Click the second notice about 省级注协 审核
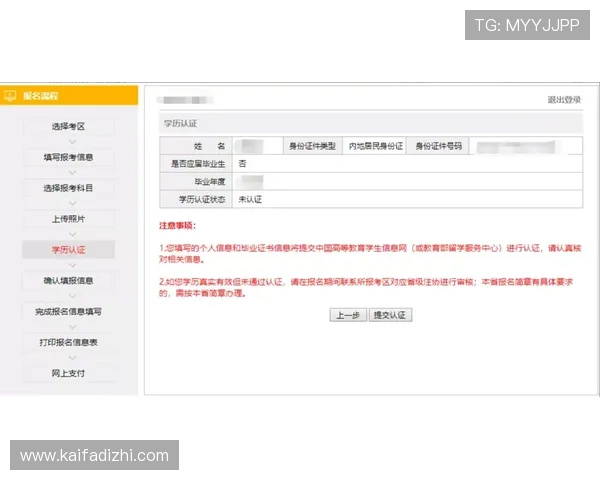This screenshot has width=600, height=480. pos(366,287)
